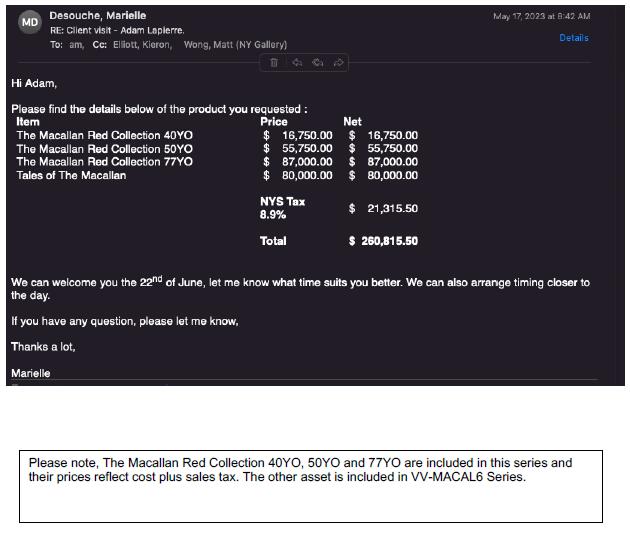Click the note box mentioning VV-MACAL6 Series

[310, 486]
